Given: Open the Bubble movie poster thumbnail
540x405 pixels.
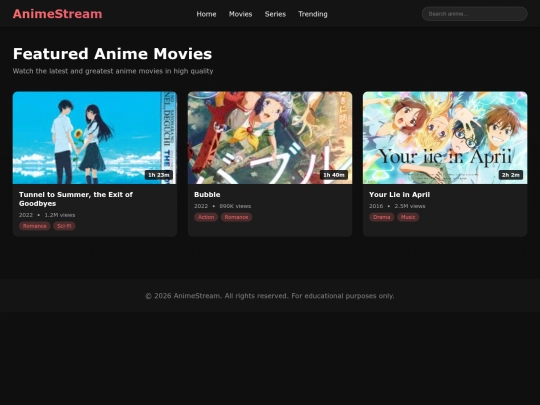Looking at the screenshot, I should (x=270, y=138).
